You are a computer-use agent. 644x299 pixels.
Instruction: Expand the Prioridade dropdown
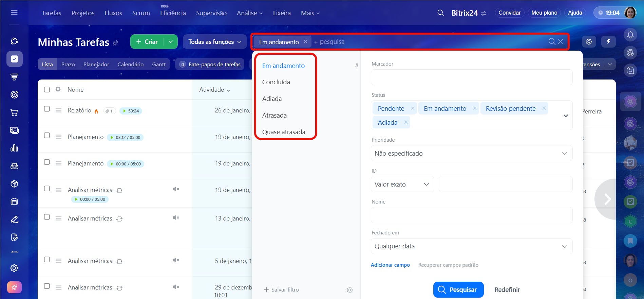point(471,153)
